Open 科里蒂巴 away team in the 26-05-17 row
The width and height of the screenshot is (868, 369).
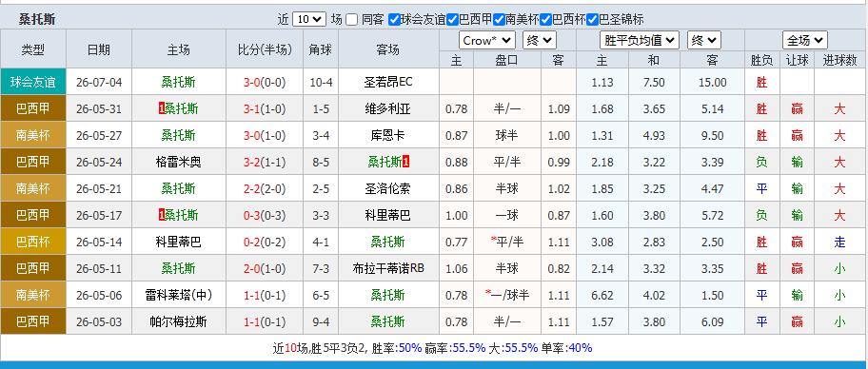pos(388,215)
